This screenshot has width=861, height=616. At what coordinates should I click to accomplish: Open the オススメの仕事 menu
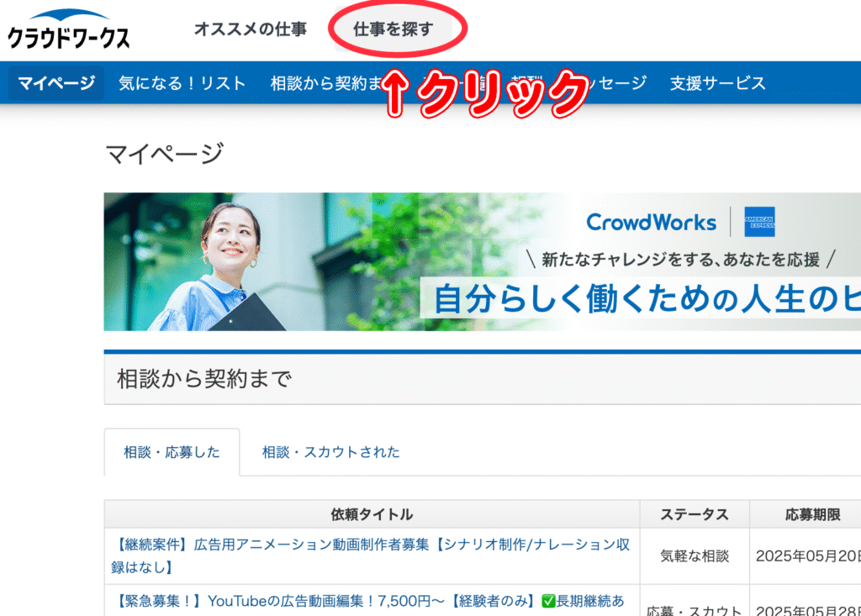pos(251,29)
